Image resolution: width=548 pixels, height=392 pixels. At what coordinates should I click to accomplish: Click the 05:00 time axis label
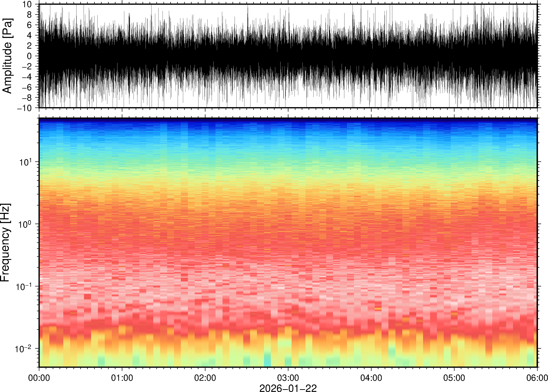click(454, 378)
